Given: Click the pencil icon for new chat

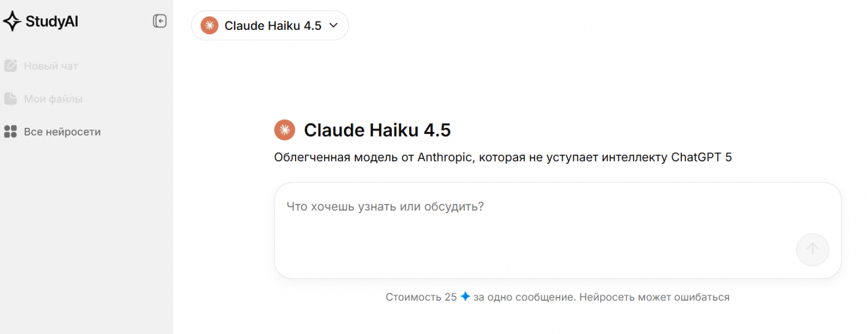Looking at the screenshot, I should [x=10, y=66].
